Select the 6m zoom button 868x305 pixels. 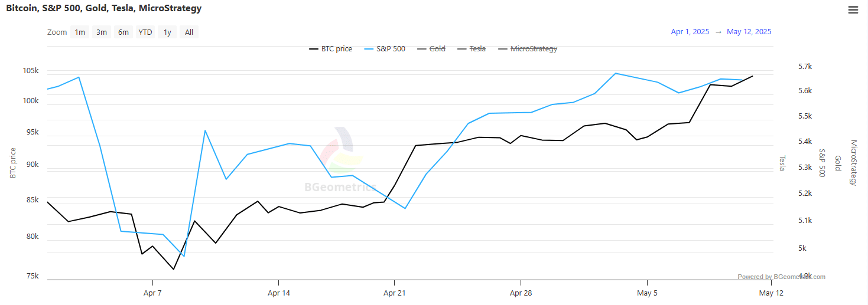pos(123,32)
